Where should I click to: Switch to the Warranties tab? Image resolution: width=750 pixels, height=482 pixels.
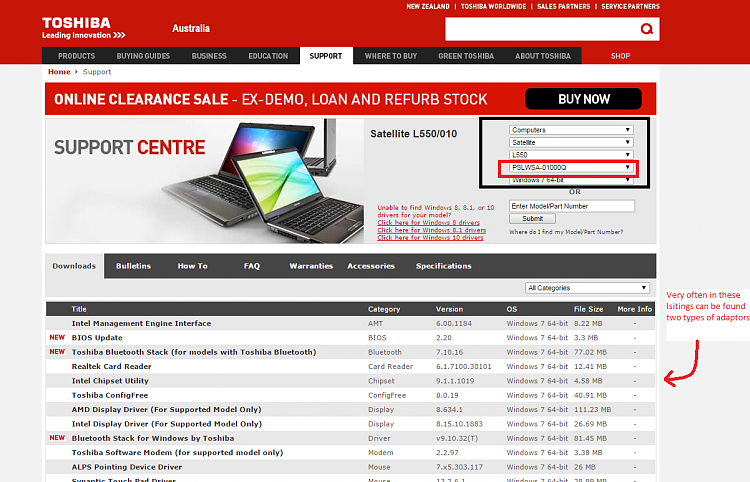[311, 266]
